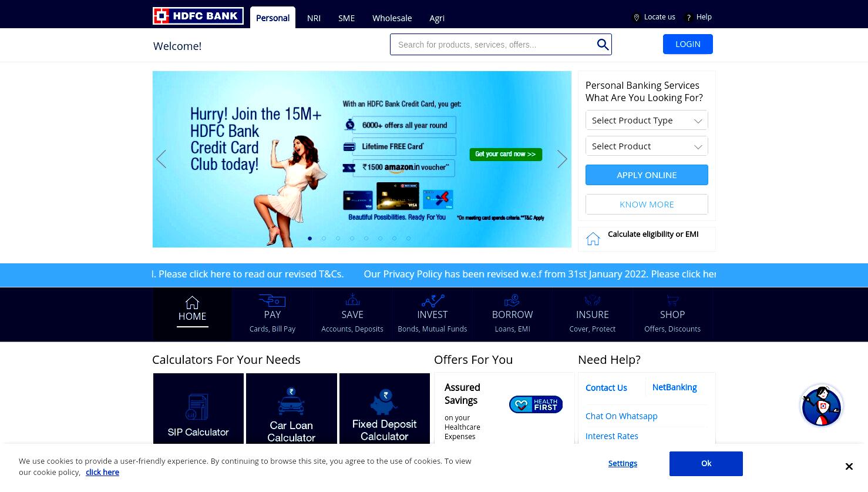
Task: Click the credit card promo banner image
Action: 362,159
